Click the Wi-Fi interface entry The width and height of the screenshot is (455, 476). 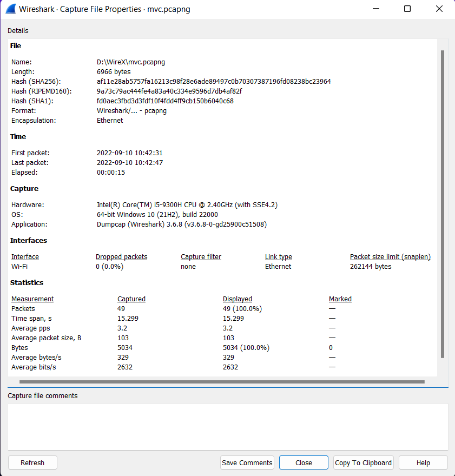tap(19, 266)
